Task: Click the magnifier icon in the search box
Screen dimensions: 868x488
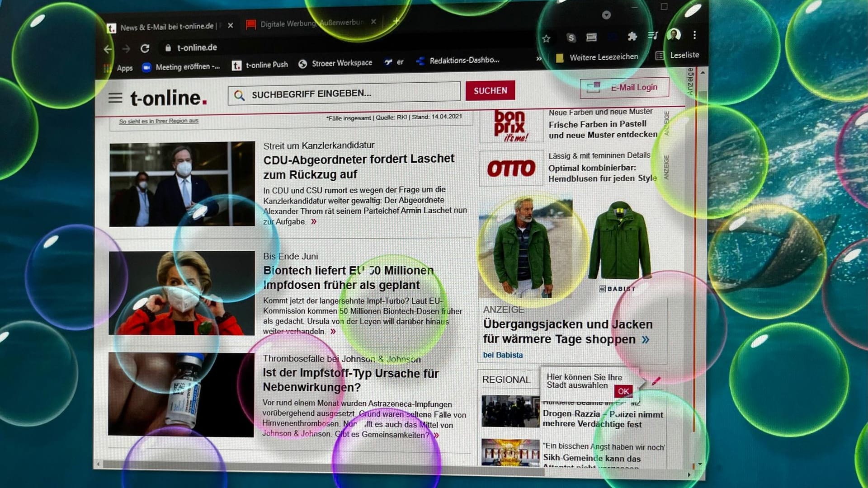Action: pos(239,95)
